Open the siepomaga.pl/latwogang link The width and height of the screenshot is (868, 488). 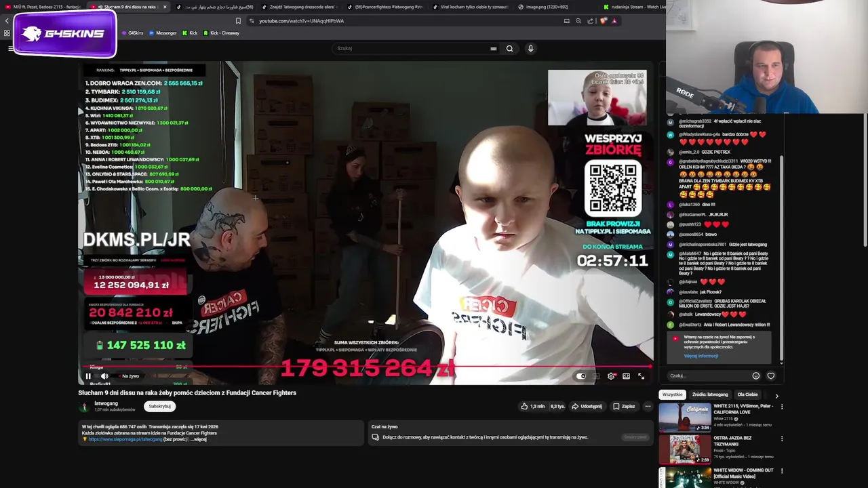click(125, 439)
